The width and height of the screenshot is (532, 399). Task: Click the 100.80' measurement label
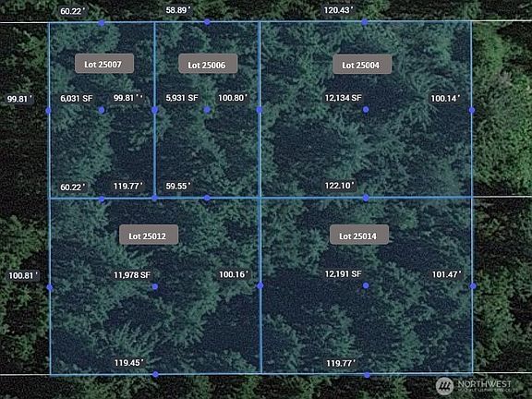point(233,98)
